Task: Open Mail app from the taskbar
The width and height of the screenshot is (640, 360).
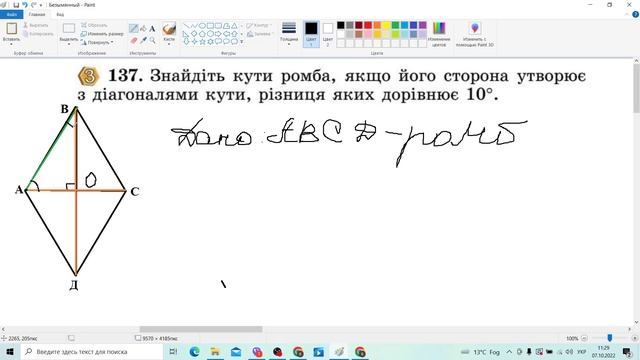Action: point(236,351)
